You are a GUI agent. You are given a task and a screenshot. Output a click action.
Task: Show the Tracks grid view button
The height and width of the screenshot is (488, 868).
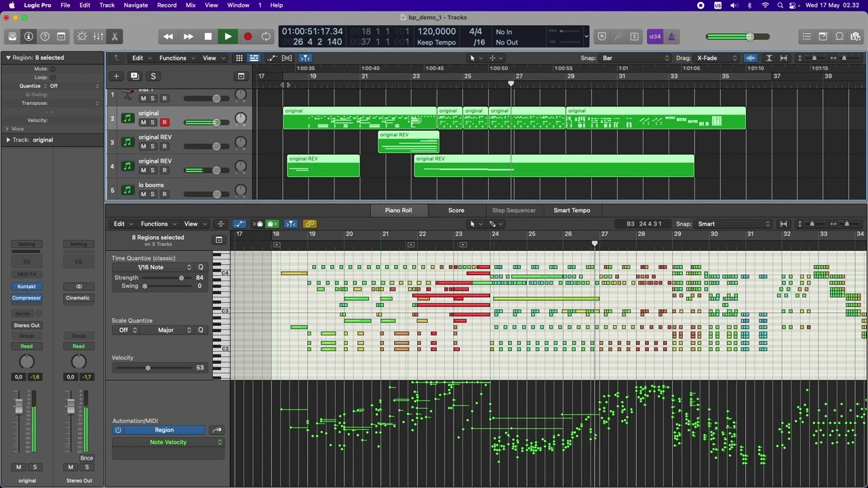239,58
